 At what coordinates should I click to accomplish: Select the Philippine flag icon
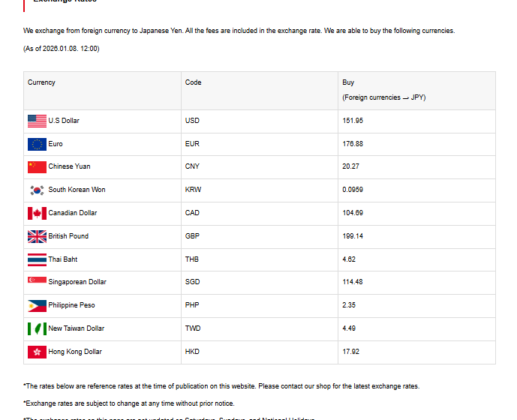[x=37, y=305]
